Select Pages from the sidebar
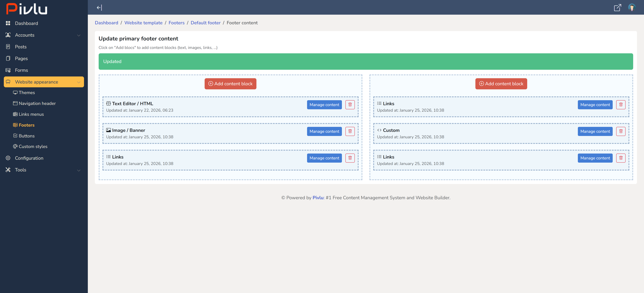 click(22, 58)
